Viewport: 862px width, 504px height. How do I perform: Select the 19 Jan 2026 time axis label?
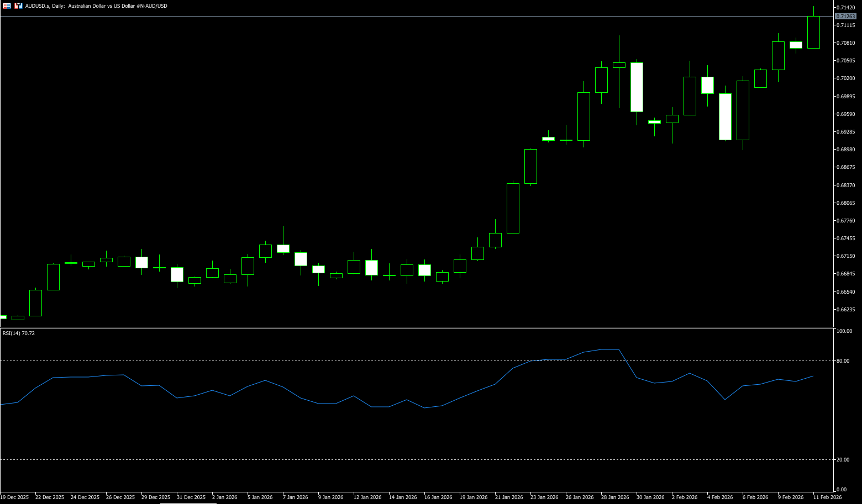pyautogui.click(x=474, y=497)
